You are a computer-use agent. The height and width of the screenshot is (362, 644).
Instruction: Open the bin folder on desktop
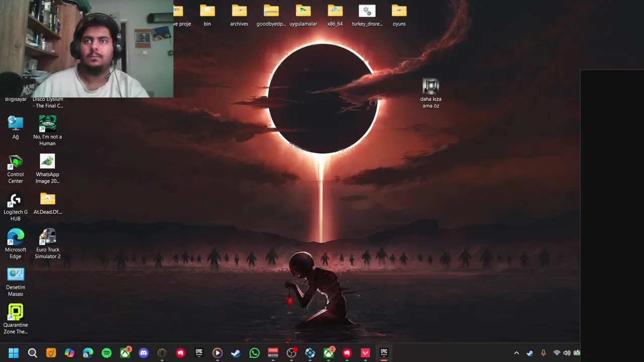207,15
